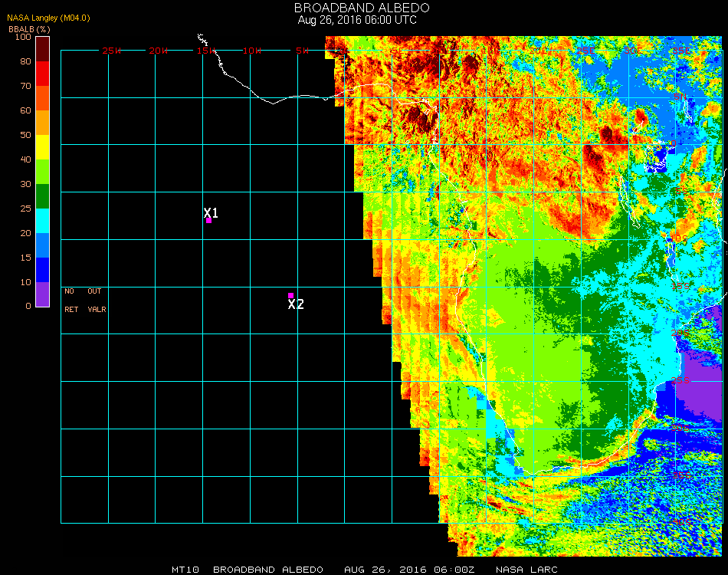Click the '5N' latitude label

pyautogui.click(x=680, y=97)
